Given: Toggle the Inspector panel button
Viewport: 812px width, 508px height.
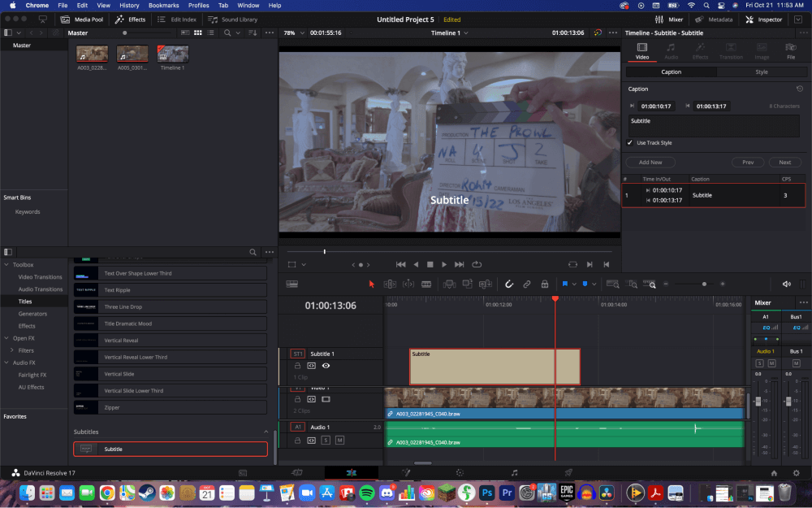Looking at the screenshot, I should click(x=764, y=20).
